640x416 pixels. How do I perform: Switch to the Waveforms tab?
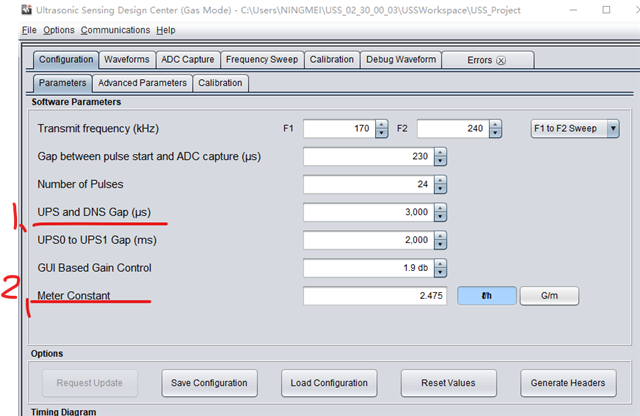pyautogui.click(x=127, y=60)
